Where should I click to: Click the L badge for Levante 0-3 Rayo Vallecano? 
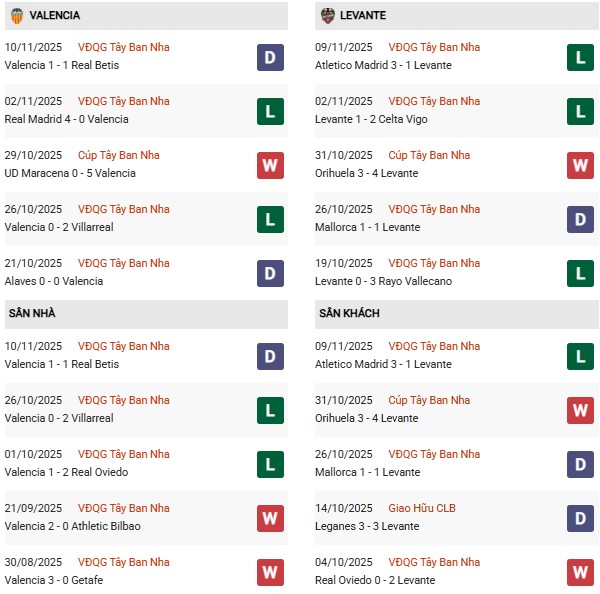click(x=580, y=273)
